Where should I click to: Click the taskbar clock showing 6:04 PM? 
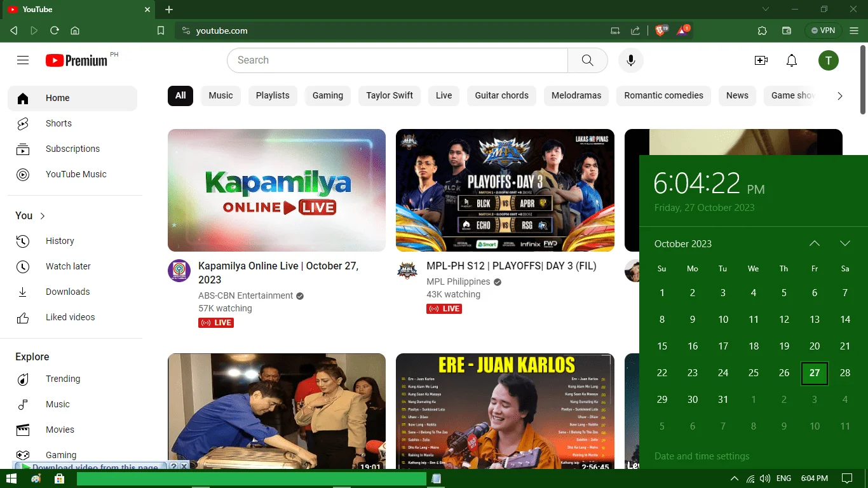point(814,478)
